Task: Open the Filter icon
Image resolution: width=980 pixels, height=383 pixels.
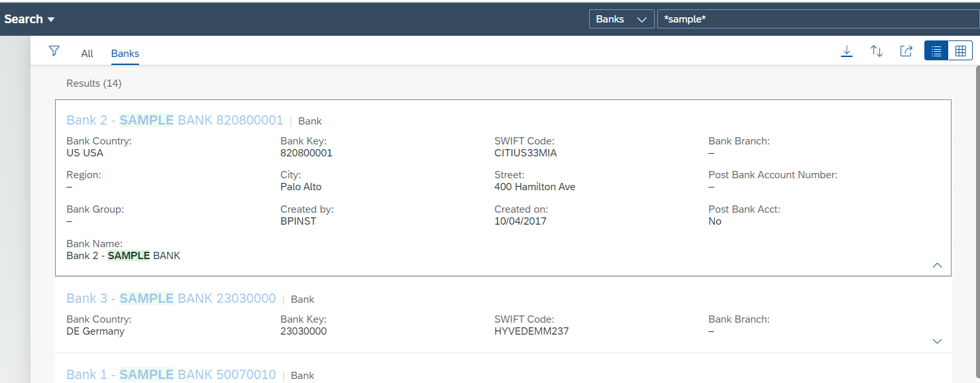Action: click(x=54, y=50)
